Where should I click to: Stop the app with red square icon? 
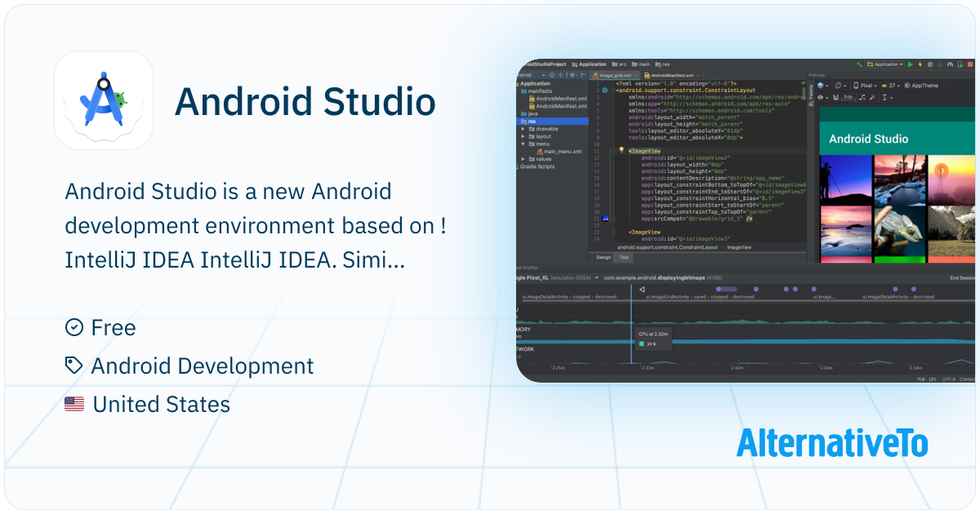click(970, 64)
